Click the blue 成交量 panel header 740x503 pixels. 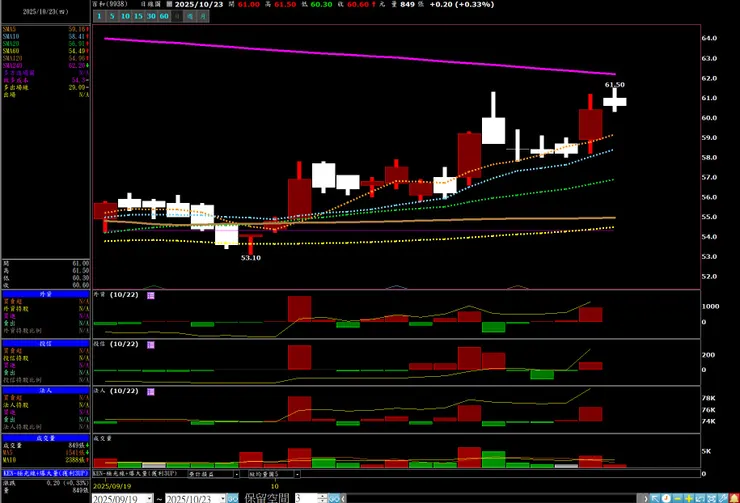point(46,438)
